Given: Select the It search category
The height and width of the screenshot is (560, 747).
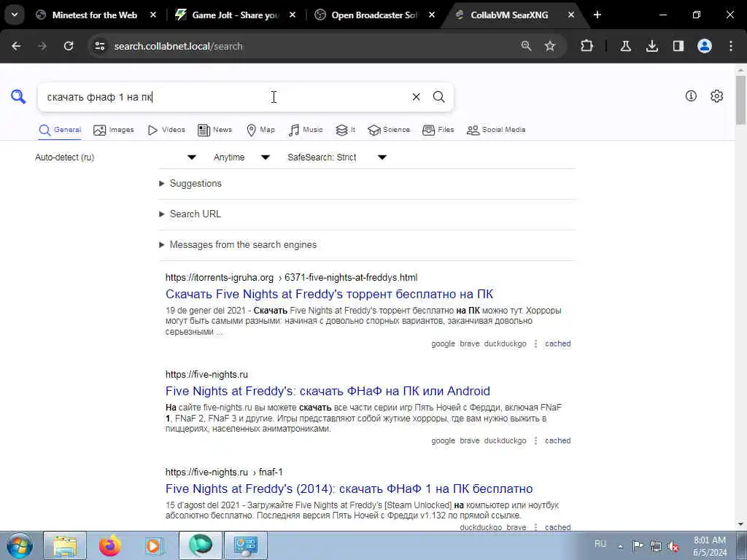Looking at the screenshot, I should click(346, 130).
